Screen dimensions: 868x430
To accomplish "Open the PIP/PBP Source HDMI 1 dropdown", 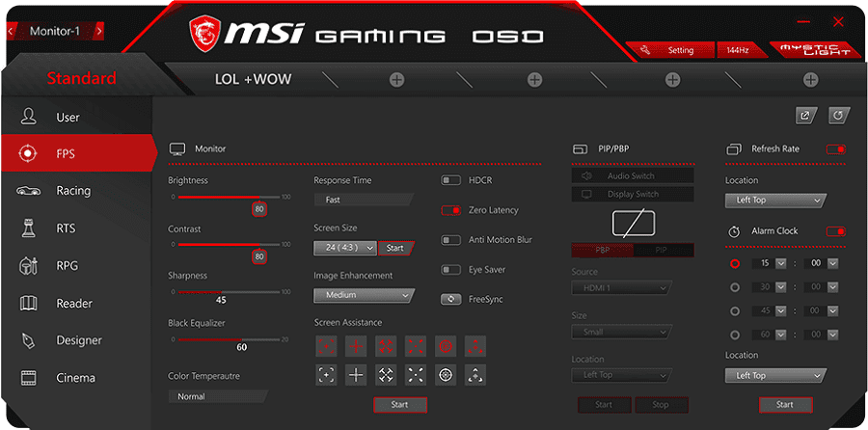I will pyautogui.click(x=622, y=288).
